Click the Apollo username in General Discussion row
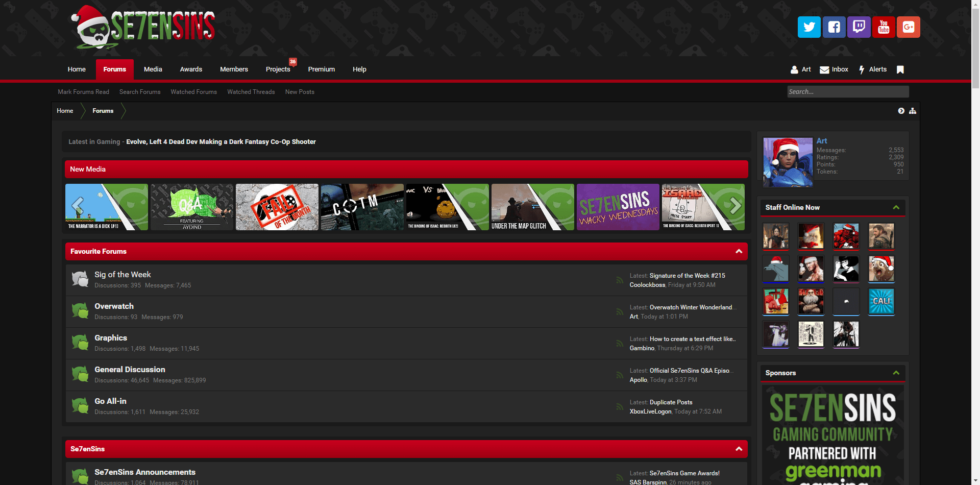Screen dimensions: 980x485 coord(639,380)
